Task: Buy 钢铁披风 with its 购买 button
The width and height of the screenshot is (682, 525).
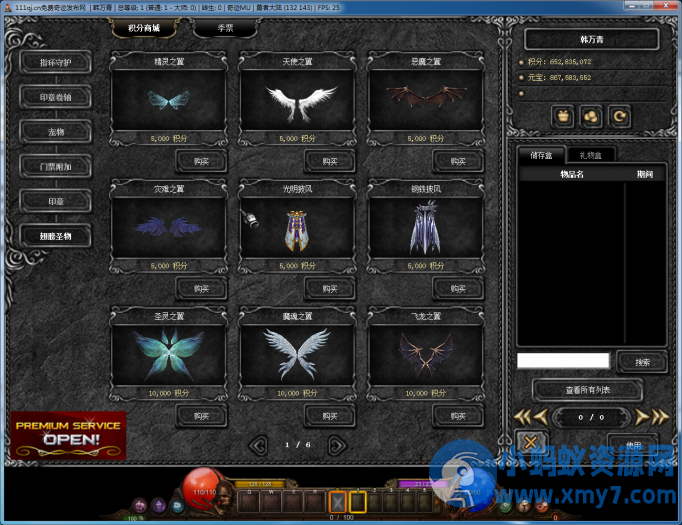Action: point(458,289)
